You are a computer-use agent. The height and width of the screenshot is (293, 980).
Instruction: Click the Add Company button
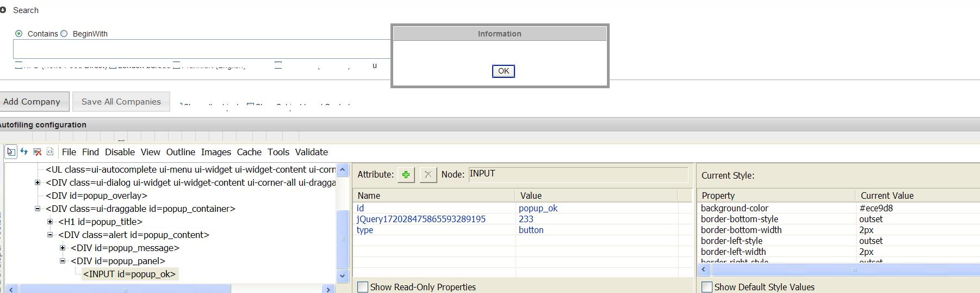pos(32,102)
